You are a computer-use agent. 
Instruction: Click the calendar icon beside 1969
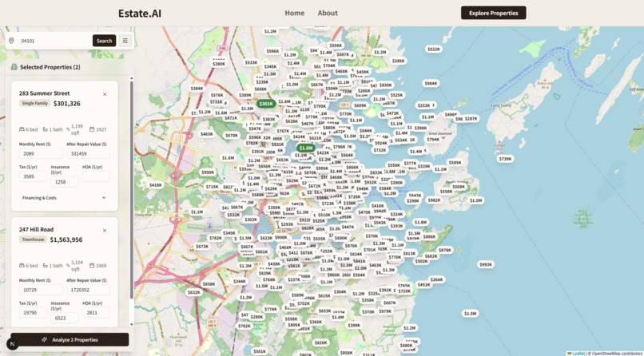click(x=92, y=265)
